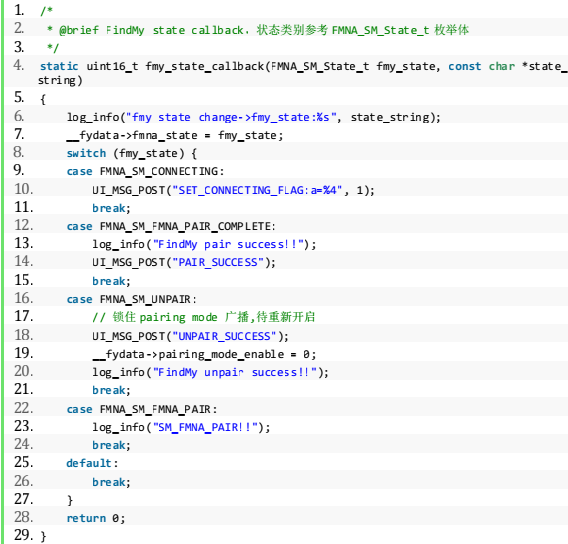Screen dimensions: 568x544
Task: Click line number 29
Action: tap(23, 535)
